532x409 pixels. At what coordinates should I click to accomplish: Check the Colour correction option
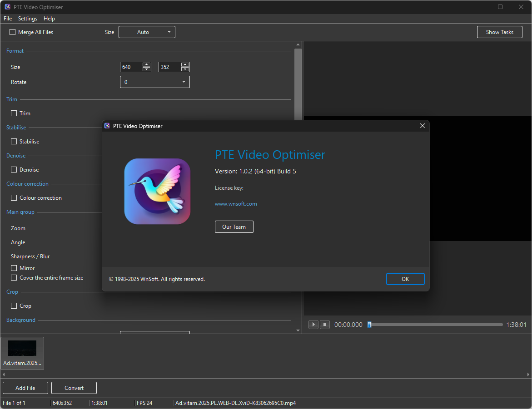[14, 198]
